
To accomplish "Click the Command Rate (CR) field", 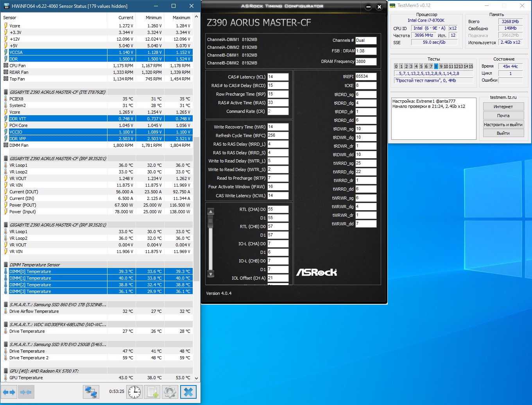I will [278, 111].
